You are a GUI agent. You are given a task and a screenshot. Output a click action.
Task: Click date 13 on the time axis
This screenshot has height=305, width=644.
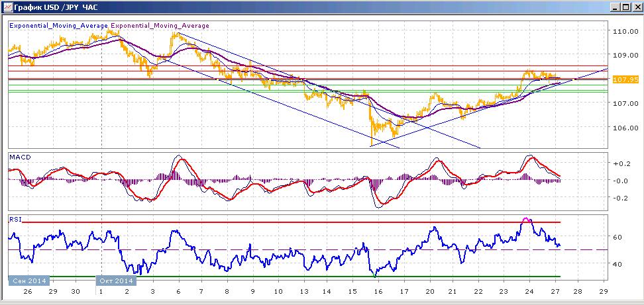[x=304, y=292]
